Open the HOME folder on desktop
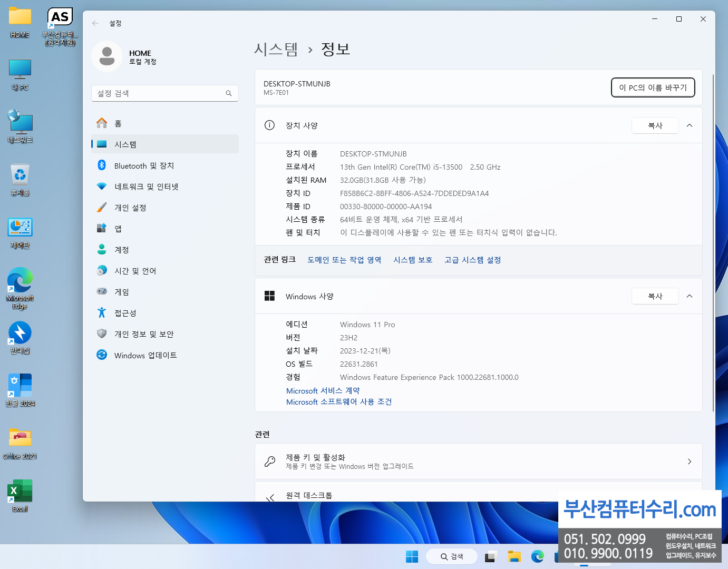728x569 pixels. 20,23
